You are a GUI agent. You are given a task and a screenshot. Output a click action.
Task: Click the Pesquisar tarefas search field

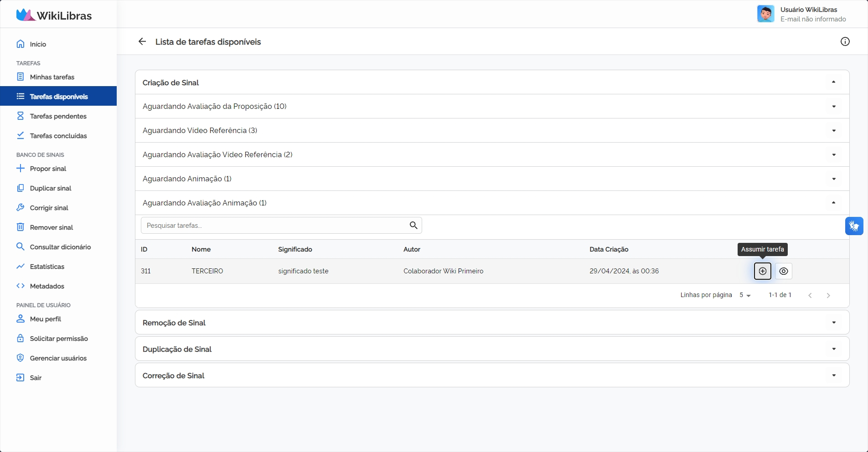point(274,226)
